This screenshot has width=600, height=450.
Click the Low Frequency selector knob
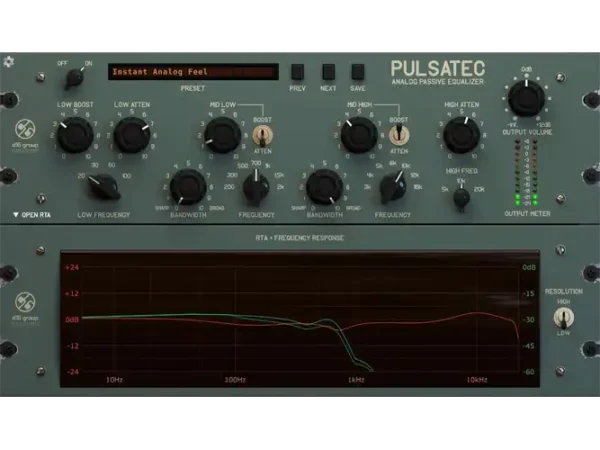point(103,187)
